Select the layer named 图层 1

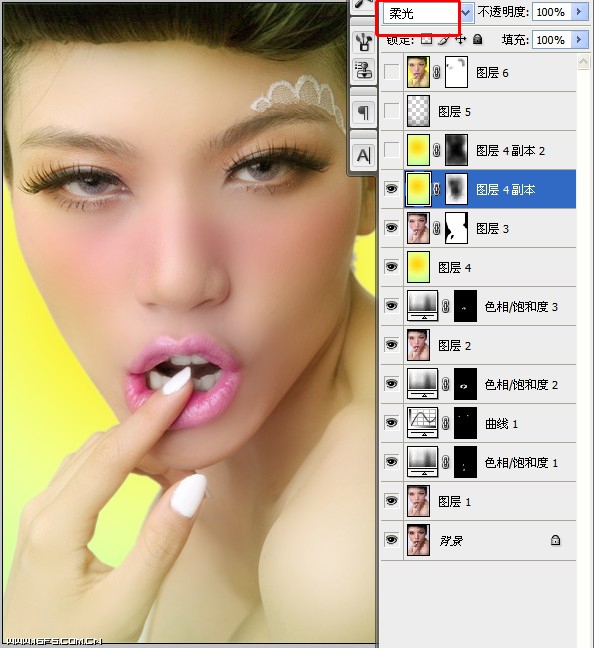[x=454, y=502]
